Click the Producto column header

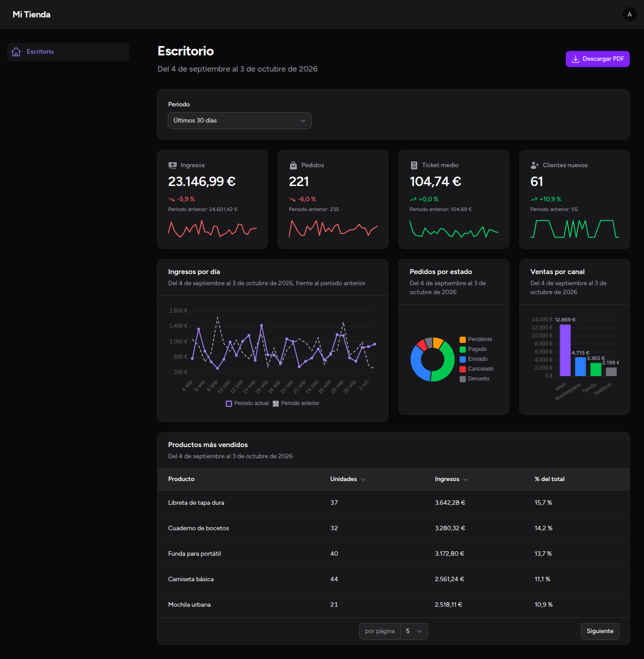coord(181,479)
